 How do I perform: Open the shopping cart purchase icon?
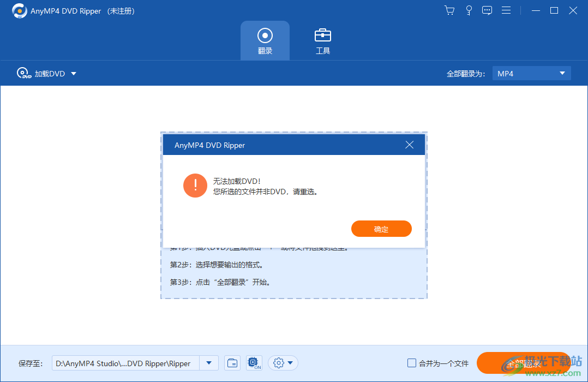449,10
